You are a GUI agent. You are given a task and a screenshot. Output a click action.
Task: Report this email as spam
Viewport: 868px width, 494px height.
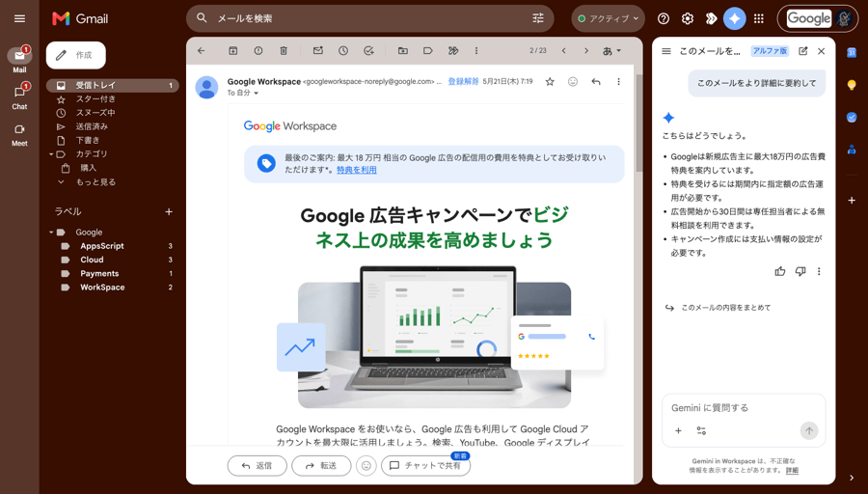(258, 51)
